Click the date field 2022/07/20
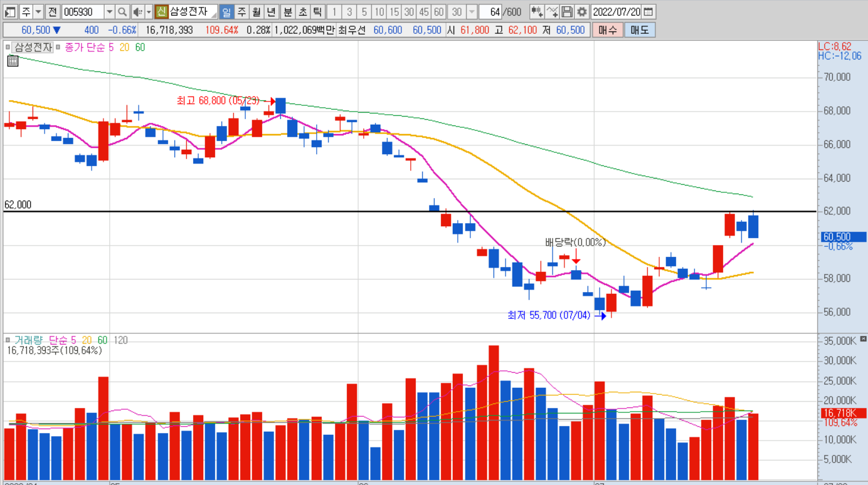Viewport: 868px width, 485px height. 617,12
